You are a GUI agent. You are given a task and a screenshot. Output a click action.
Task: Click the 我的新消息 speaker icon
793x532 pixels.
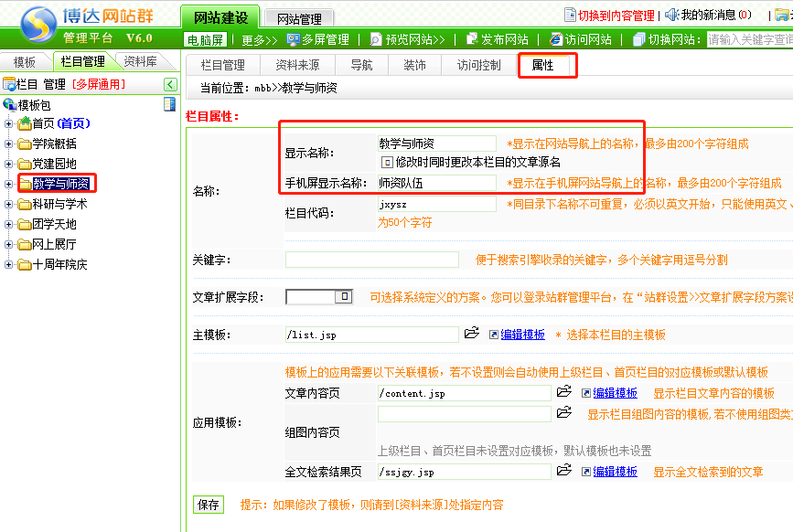tap(671, 15)
